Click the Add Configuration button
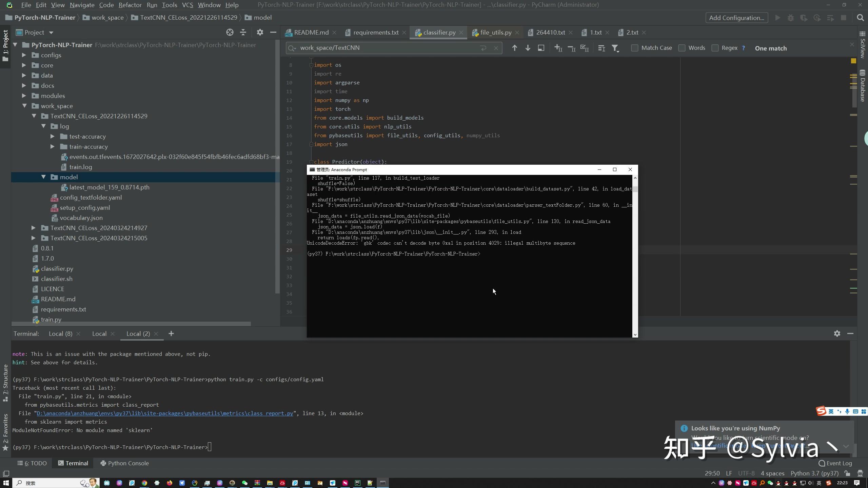Image resolution: width=868 pixels, height=488 pixels. tap(736, 18)
